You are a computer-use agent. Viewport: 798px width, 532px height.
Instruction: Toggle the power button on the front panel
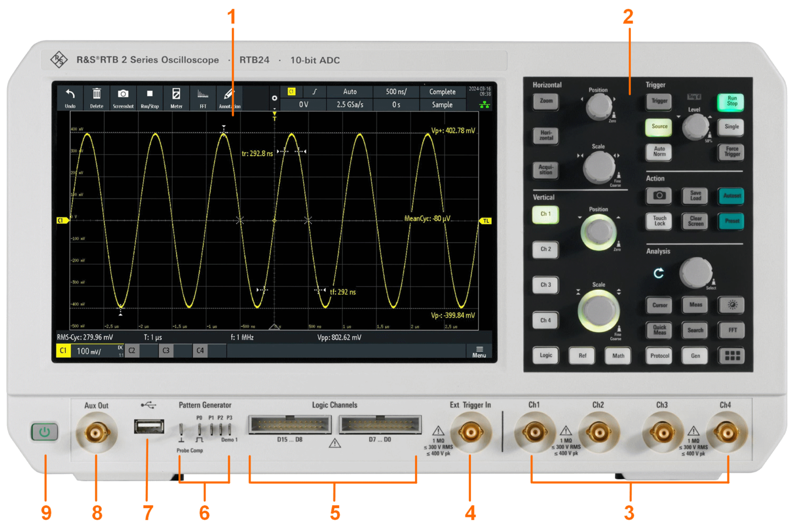pyautogui.click(x=45, y=432)
